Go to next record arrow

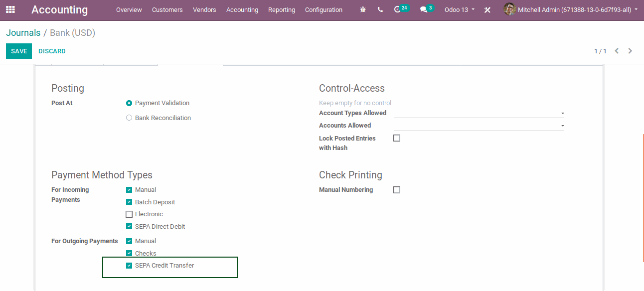pos(631,51)
